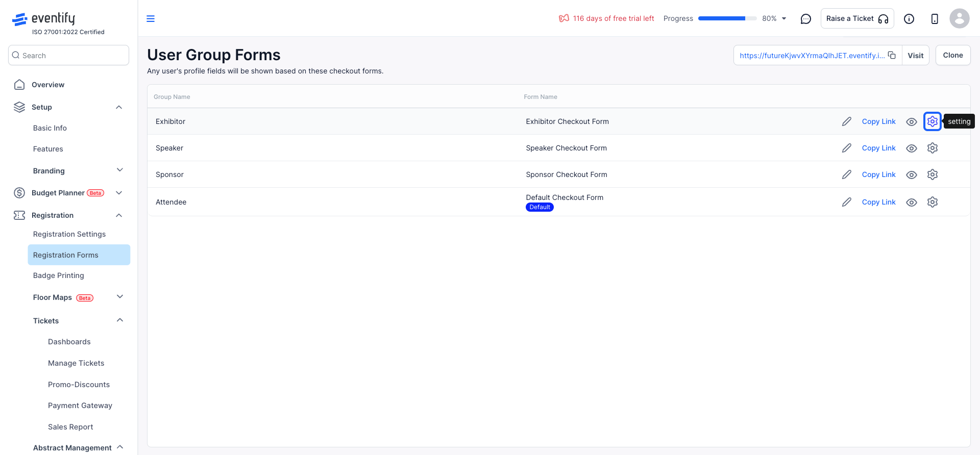
Task: Collapse the Registration section chevron
Action: coord(119,215)
